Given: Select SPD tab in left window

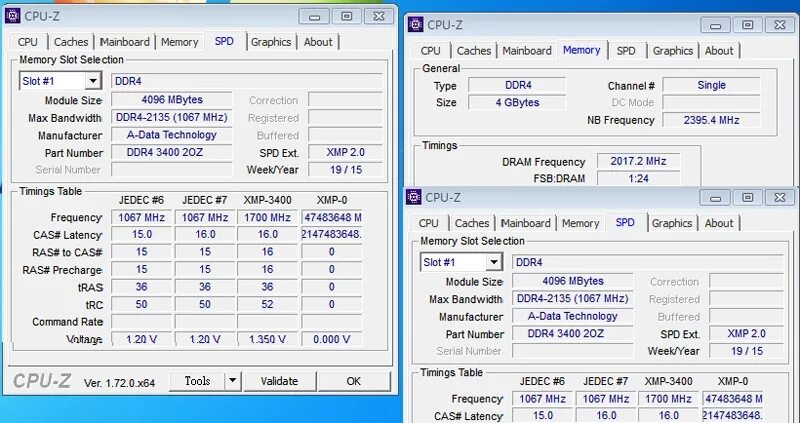Looking at the screenshot, I should 224,41.
